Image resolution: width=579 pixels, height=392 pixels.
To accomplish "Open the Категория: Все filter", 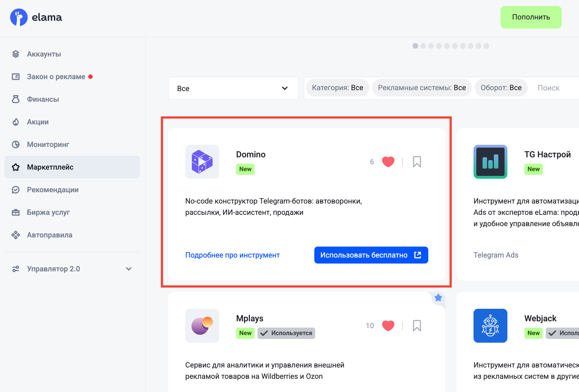I will click(337, 88).
